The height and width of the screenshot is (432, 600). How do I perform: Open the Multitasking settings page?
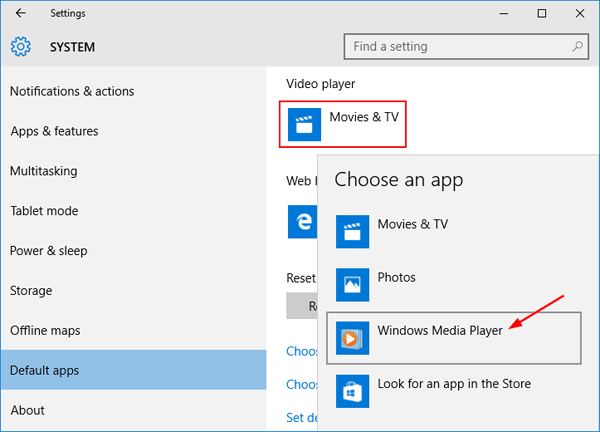(x=44, y=171)
